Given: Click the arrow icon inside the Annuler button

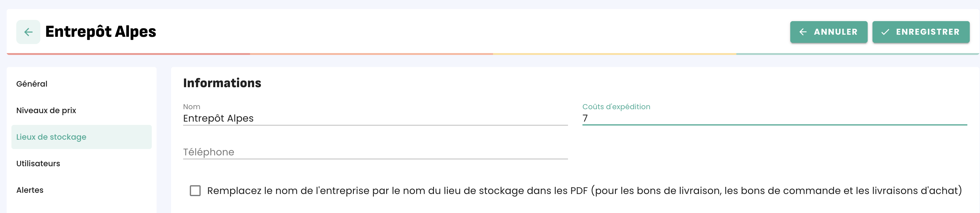Looking at the screenshot, I should click(x=803, y=32).
